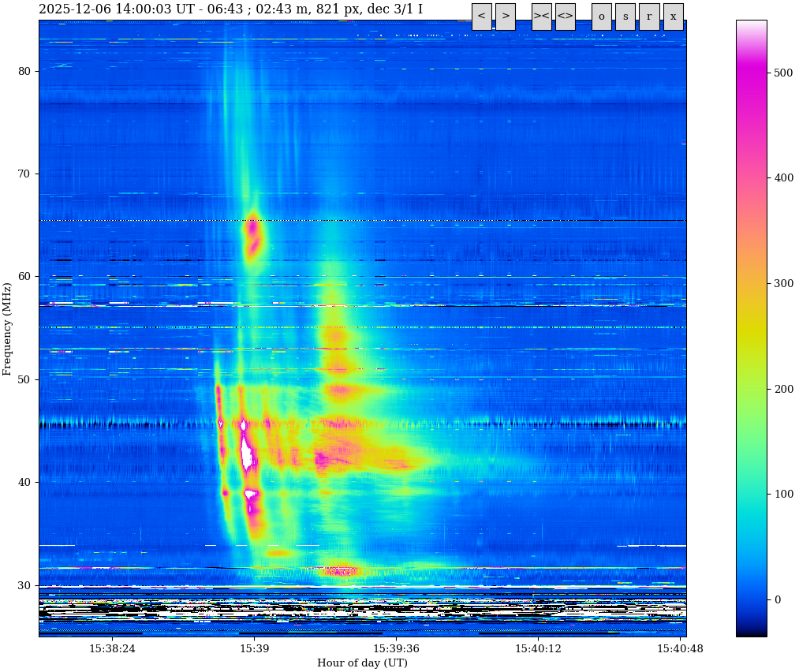
Task: Click the 15:40:12 time axis tick label
Action: (x=538, y=649)
